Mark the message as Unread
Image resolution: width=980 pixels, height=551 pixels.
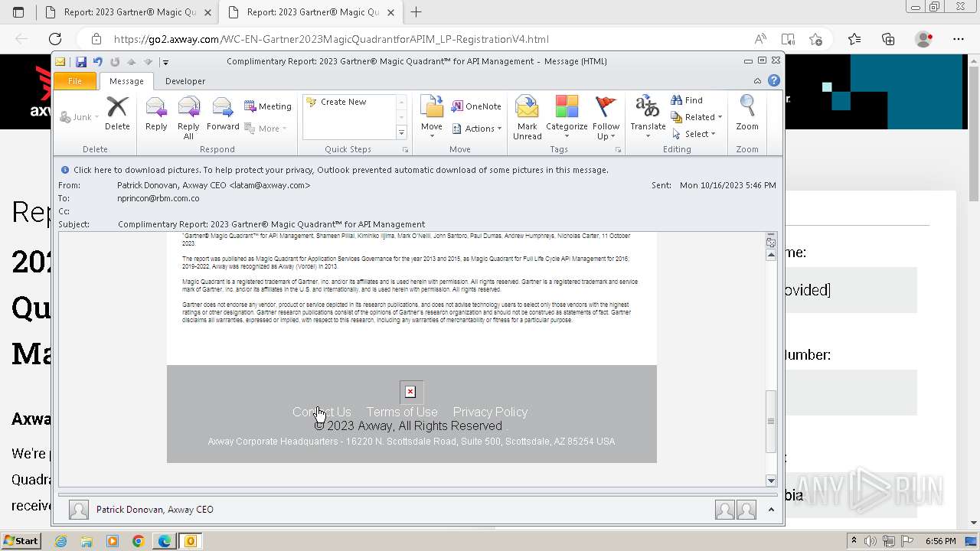pos(527,118)
